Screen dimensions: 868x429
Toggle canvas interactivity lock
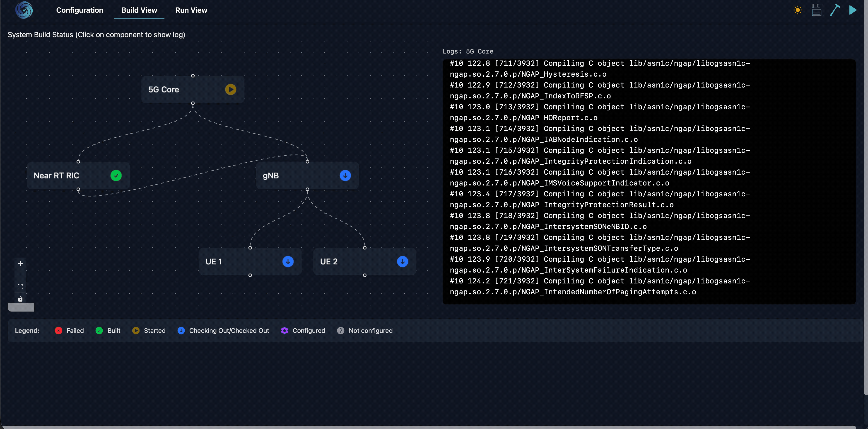[20, 299]
